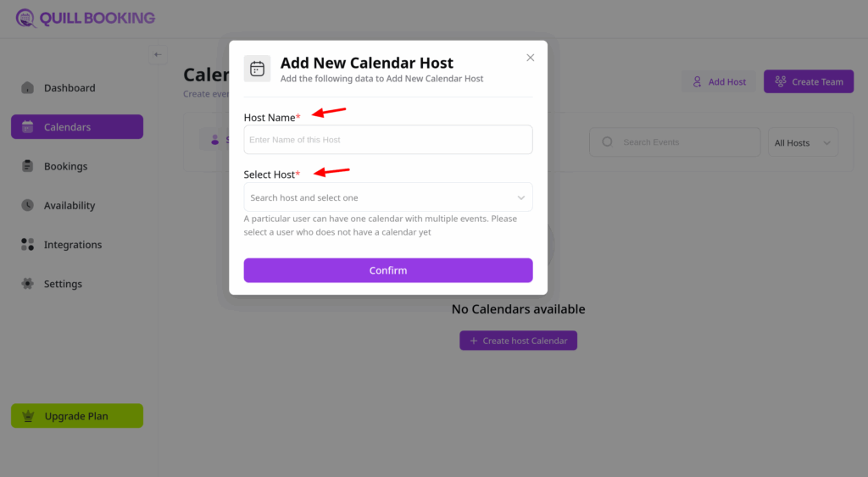Go to the Integrations menu item

tap(73, 245)
